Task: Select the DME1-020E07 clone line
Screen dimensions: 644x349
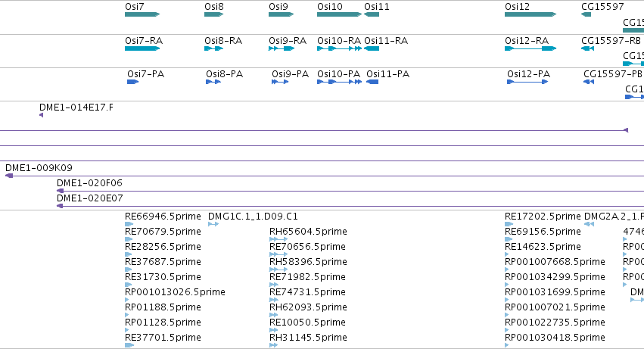Action: coord(350,206)
